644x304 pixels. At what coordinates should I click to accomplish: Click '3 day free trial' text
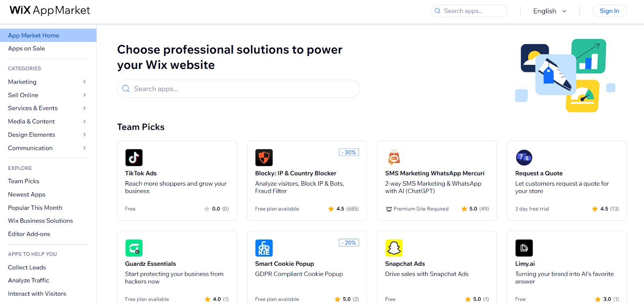(x=532, y=209)
